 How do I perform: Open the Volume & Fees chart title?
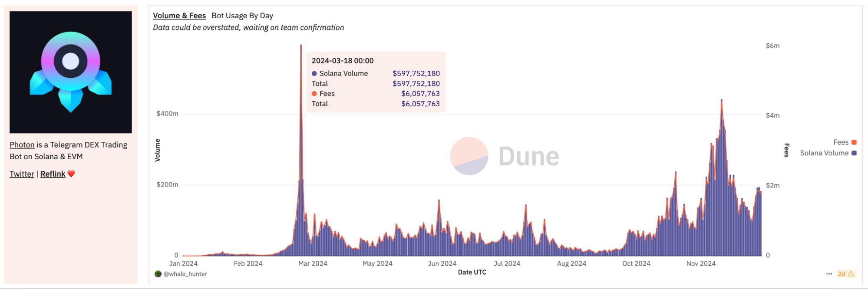(179, 16)
